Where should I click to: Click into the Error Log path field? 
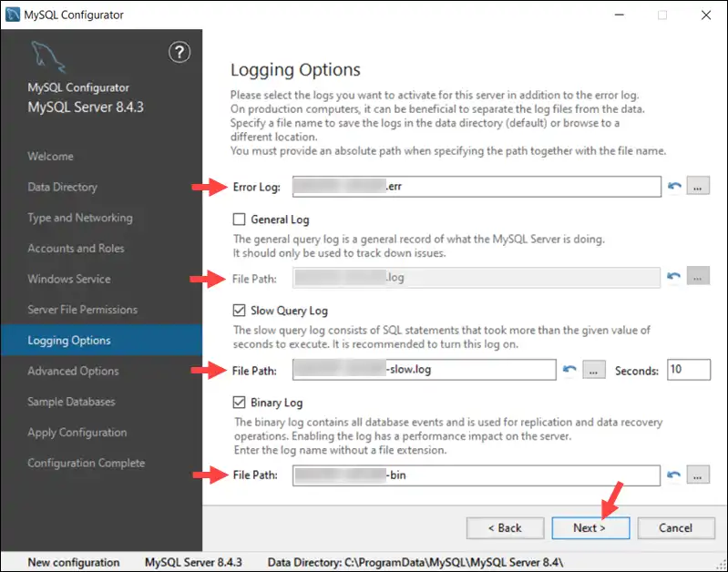click(477, 186)
